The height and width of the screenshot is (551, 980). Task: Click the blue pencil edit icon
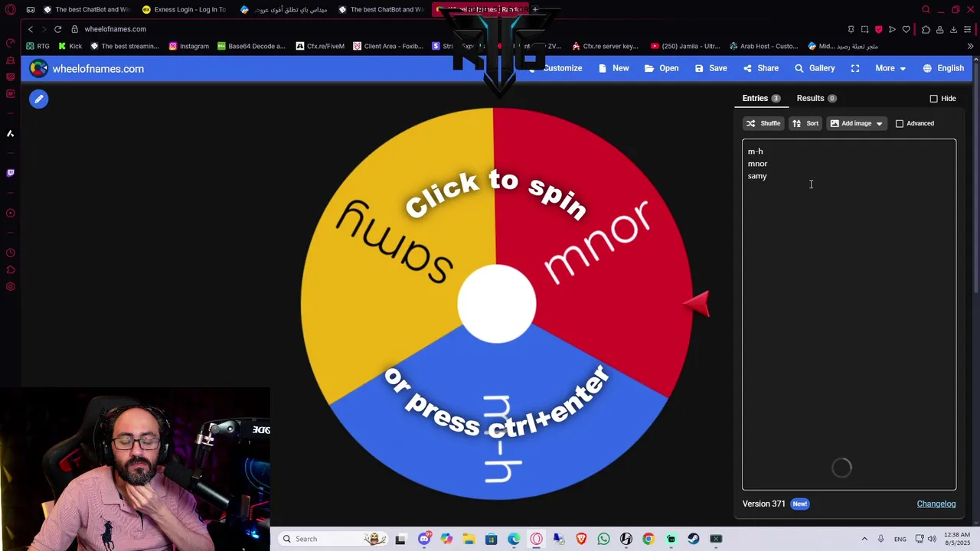pyautogui.click(x=39, y=99)
